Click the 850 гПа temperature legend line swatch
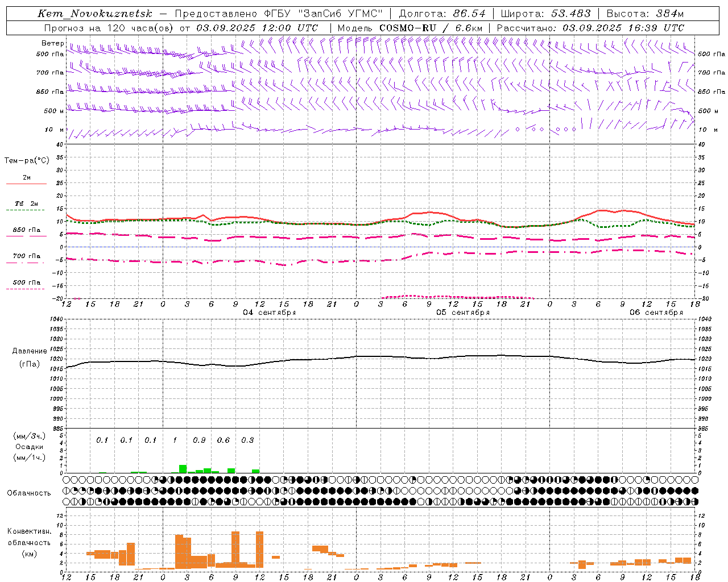 25,236
